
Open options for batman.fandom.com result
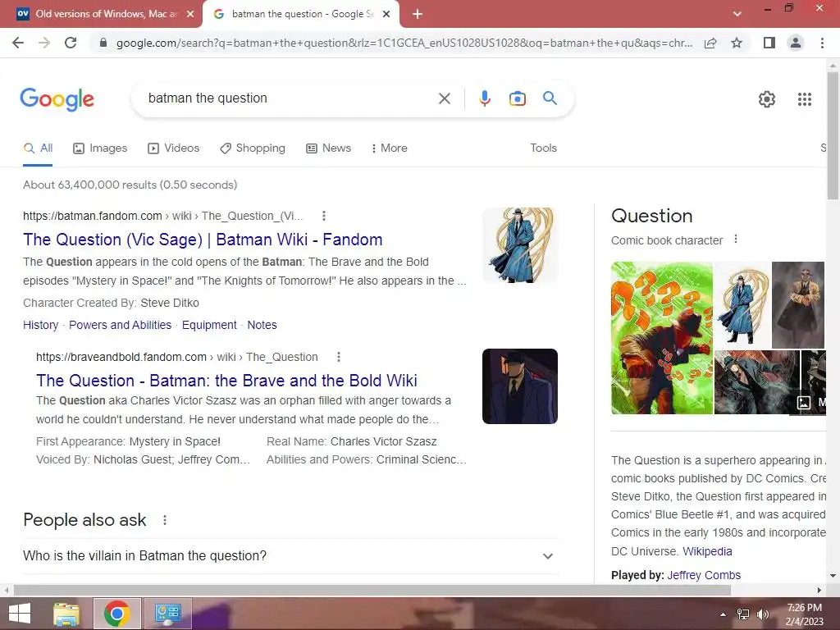(323, 216)
